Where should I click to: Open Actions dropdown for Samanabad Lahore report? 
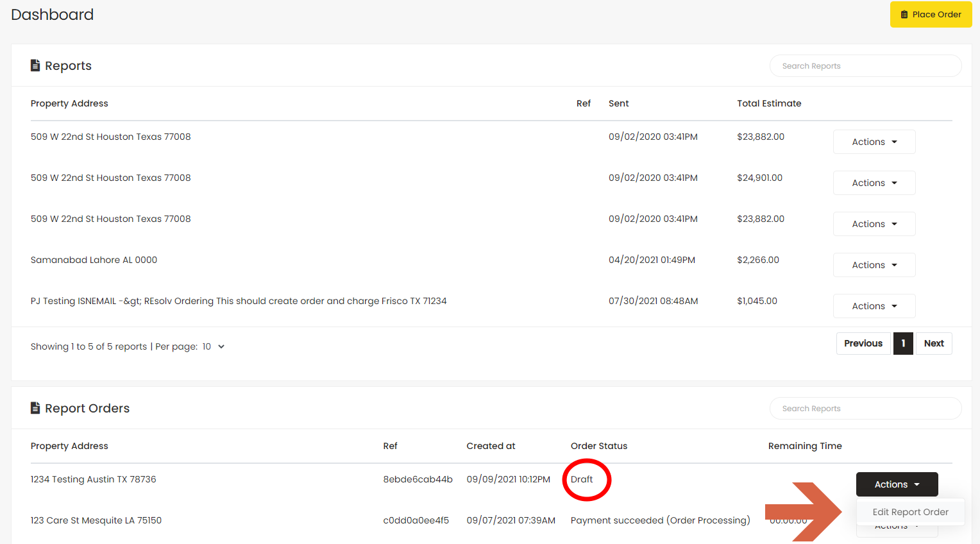[x=874, y=264]
